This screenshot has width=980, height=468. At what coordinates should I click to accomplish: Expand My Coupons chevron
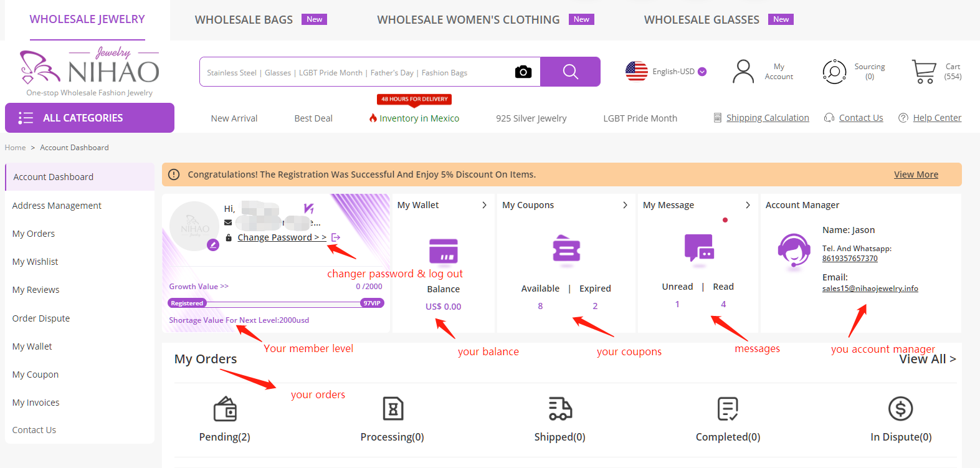pyautogui.click(x=625, y=205)
